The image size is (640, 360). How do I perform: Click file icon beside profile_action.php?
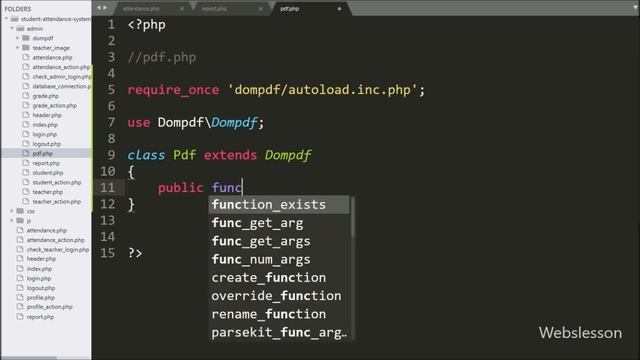pyautogui.click(x=20, y=307)
